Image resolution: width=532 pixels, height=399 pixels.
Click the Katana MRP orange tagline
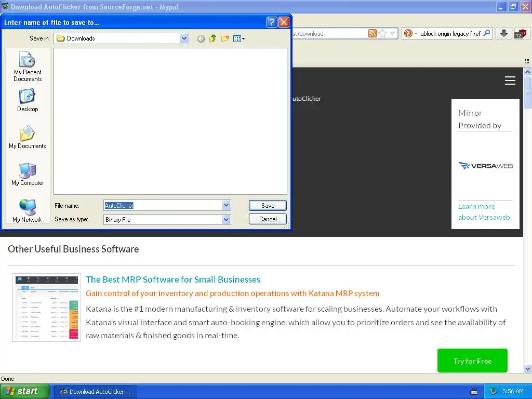tap(232, 293)
